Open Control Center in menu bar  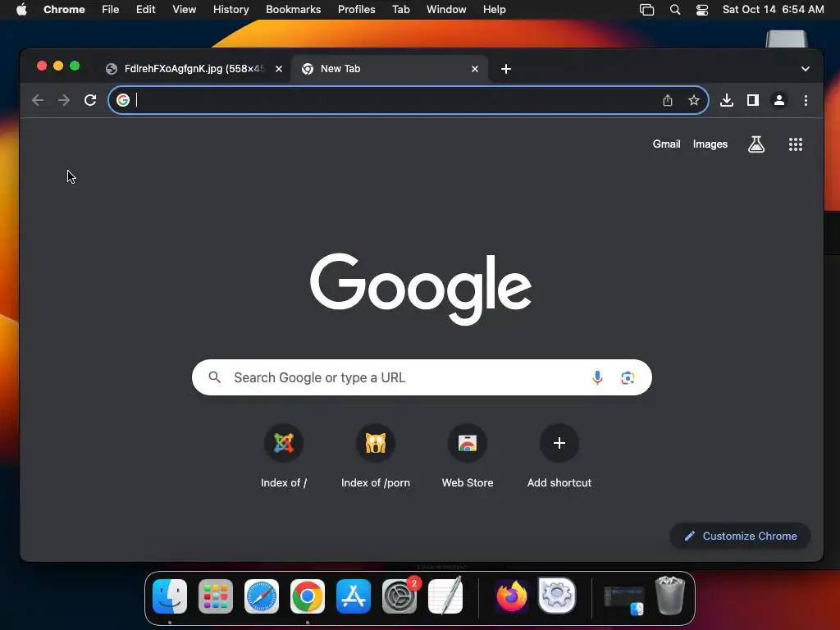tap(702, 10)
